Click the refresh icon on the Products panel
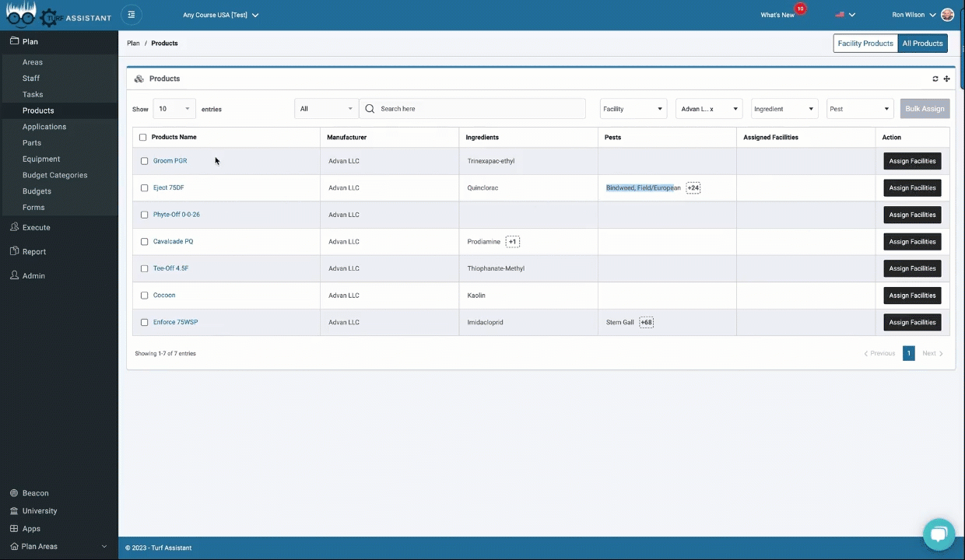Screen dimensions: 965x560 935,79
